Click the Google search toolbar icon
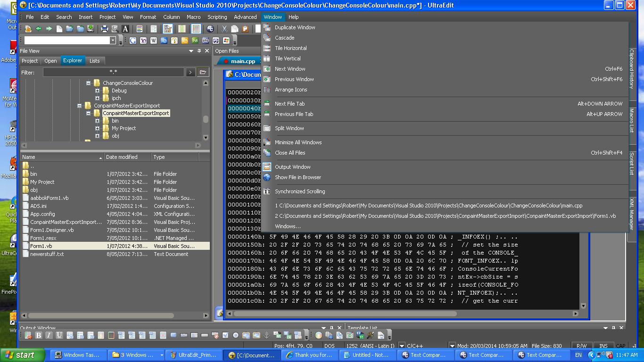Image resolution: width=644 pixels, height=362 pixels. [133, 41]
